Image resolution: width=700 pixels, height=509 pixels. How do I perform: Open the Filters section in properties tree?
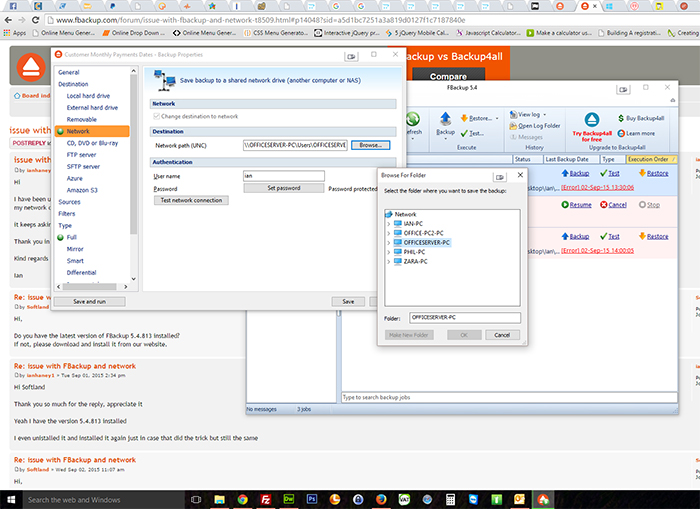coord(67,214)
